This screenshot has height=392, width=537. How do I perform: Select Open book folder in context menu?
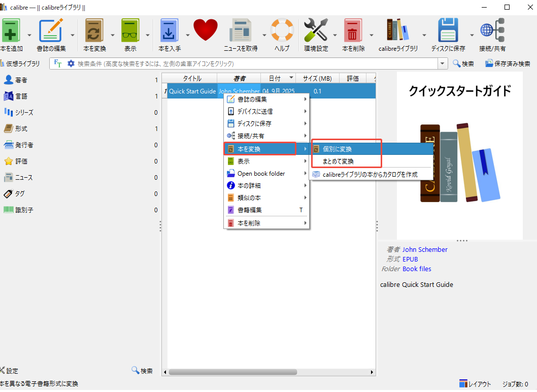266,174
